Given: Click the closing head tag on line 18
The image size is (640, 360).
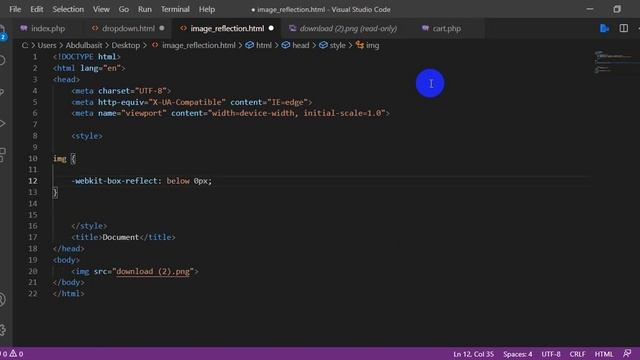Looking at the screenshot, I should click(69, 249).
